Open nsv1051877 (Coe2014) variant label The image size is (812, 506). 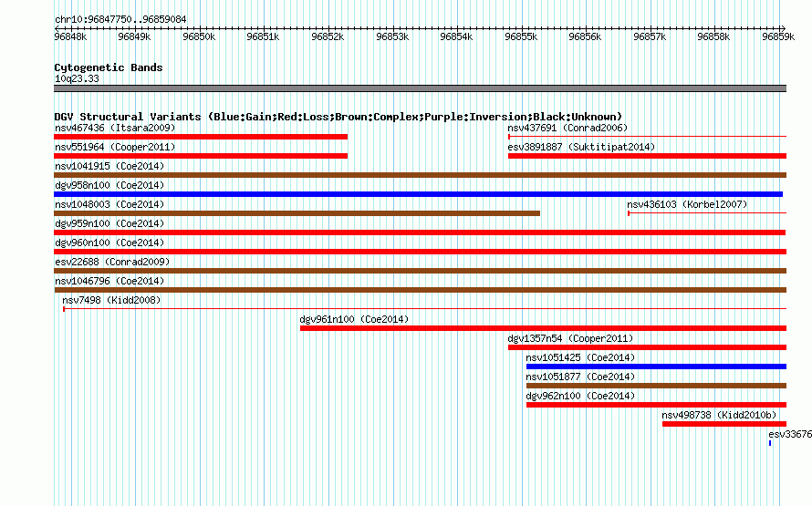pyautogui.click(x=580, y=377)
